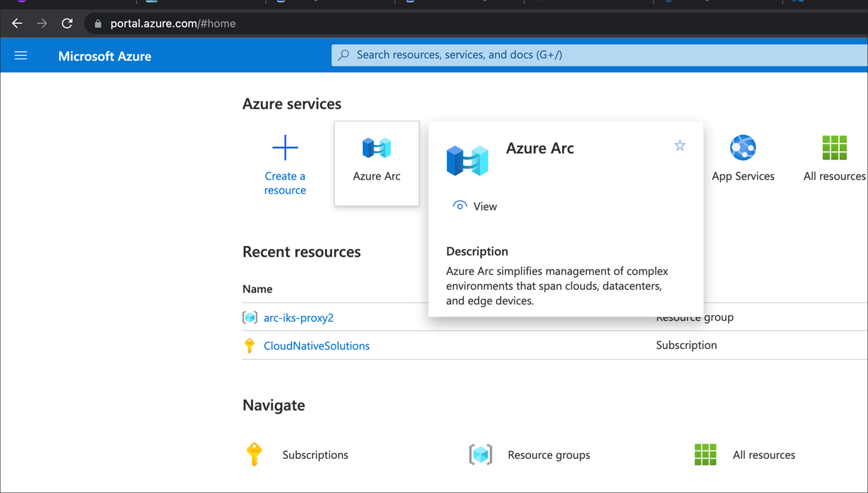Open Subscriptions via key icon
This screenshot has height=493, width=868.
[254, 454]
